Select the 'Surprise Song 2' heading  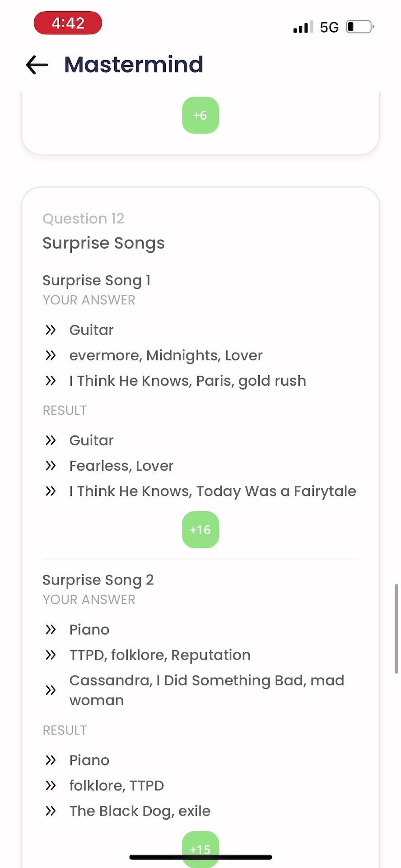[98, 580]
